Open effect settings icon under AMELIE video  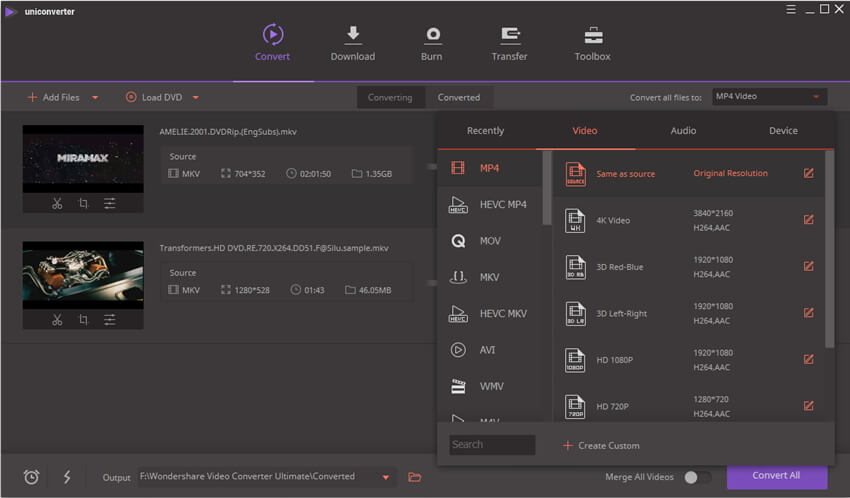tap(110, 203)
